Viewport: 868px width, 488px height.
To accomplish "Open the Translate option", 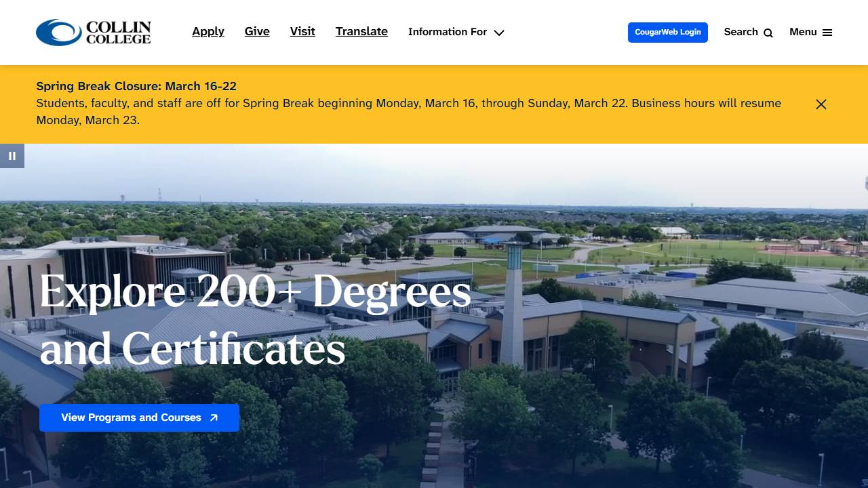I will click(x=361, y=31).
